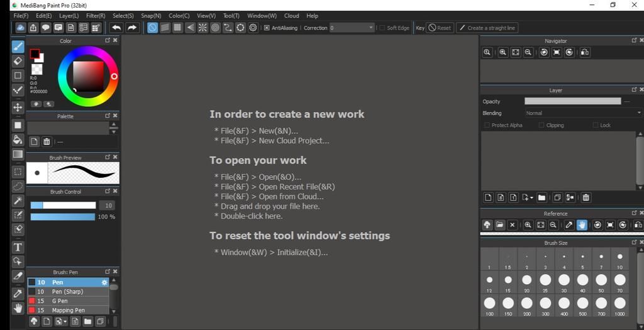The height and width of the screenshot is (330, 644).
Task: Select the Text tool
Action: click(18, 247)
